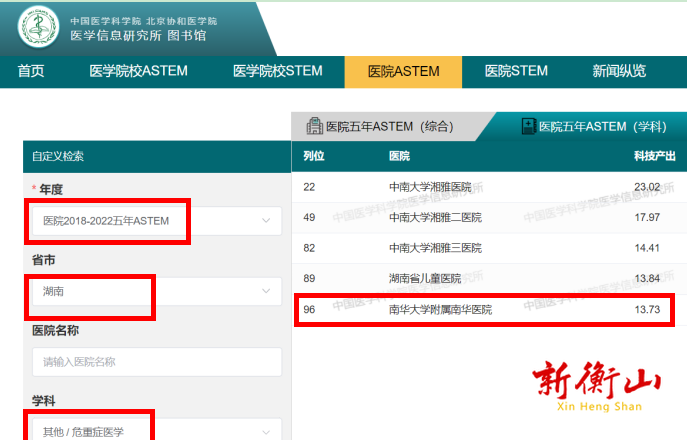Click 湖南省儿童医院 hospital name
The width and height of the screenshot is (687, 440).
[425, 278]
